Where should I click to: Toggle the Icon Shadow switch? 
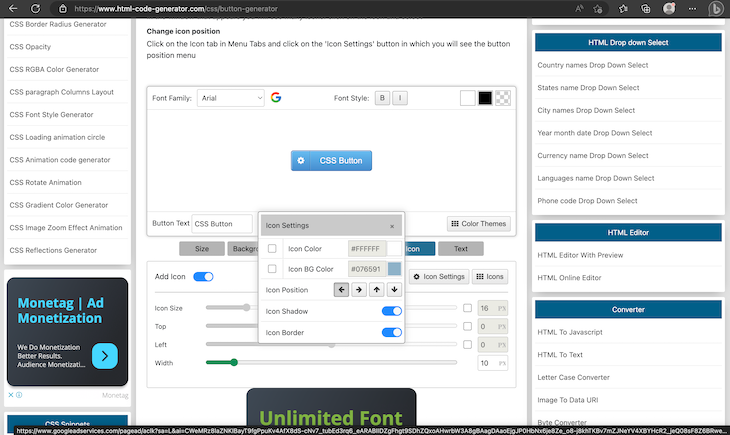tap(392, 311)
